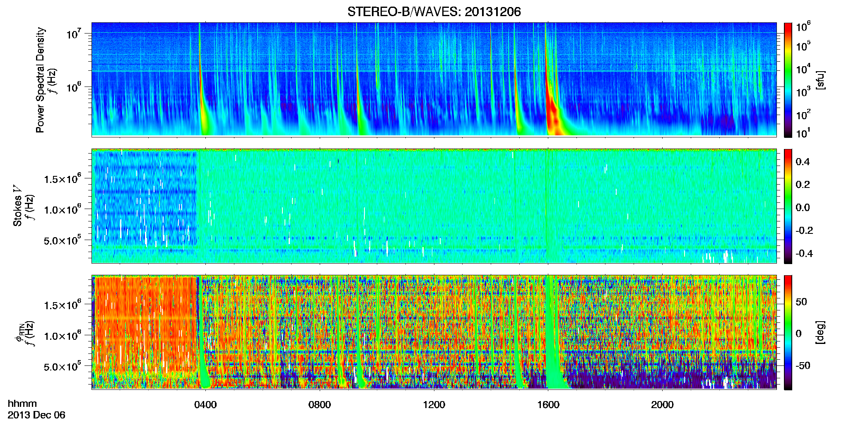The height and width of the screenshot is (447, 868).
Task: Click the 0400 time tick label
Action: (x=205, y=405)
